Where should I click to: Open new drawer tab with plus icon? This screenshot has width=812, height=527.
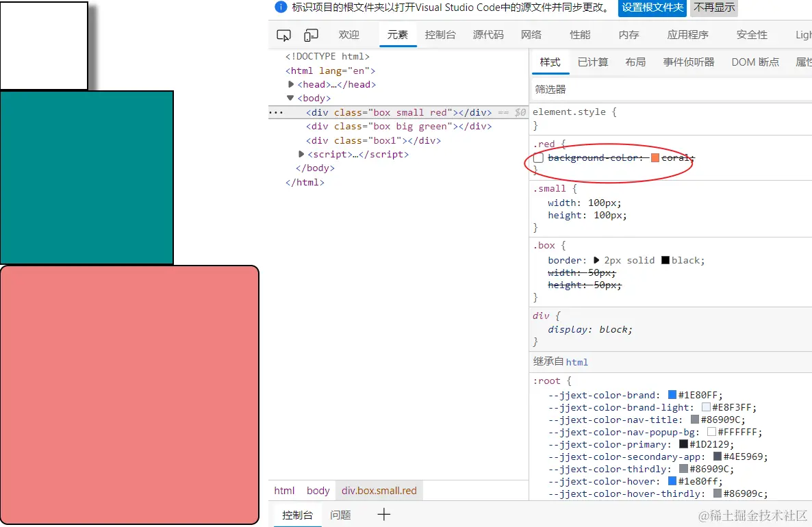[x=383, y=515]
